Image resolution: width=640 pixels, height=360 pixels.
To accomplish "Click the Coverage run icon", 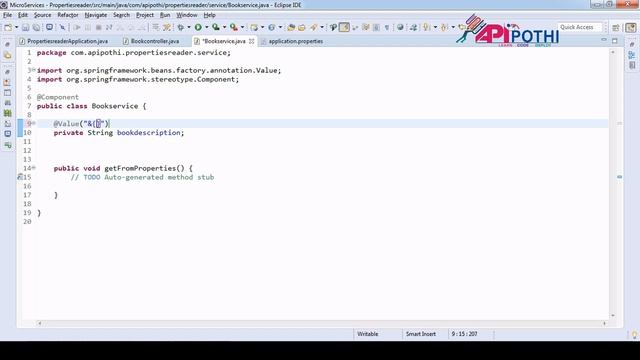I will [216, 27].
